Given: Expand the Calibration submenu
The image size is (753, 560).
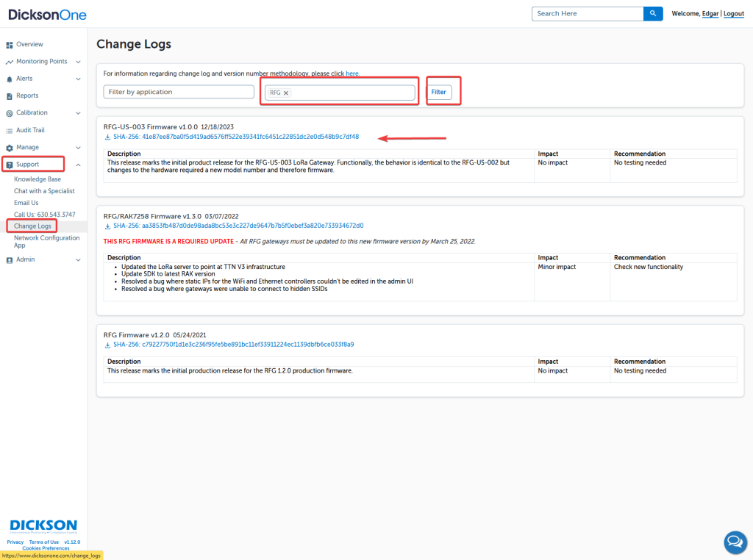Looking at the screenshot, I should click(x=78, y=113).
